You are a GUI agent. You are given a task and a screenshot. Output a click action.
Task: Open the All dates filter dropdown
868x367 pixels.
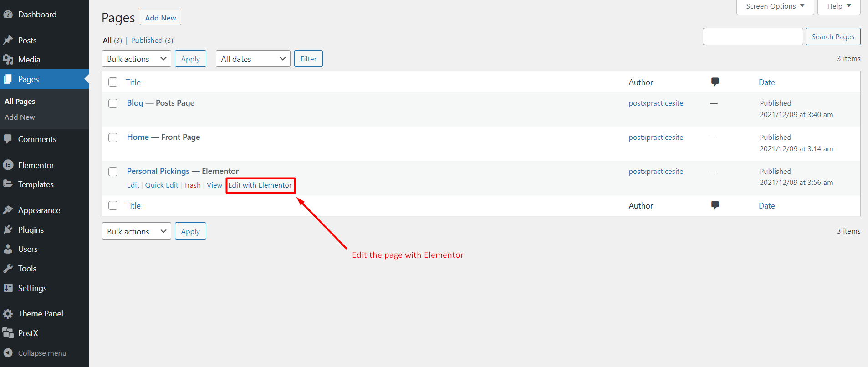point(253,59)
